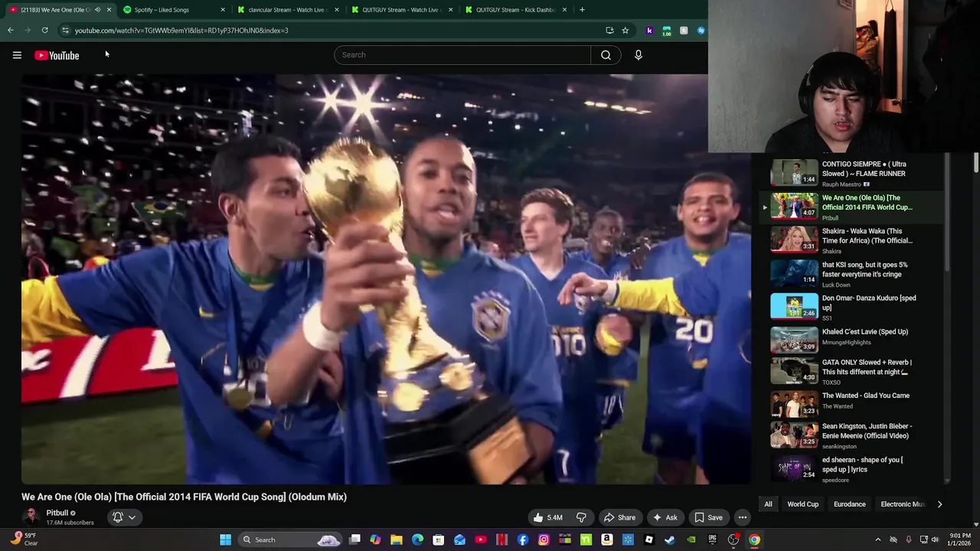Viewport: 980px width, 551px height.
Task: Click the magnifier search button
Action: [x=606, y=55]
